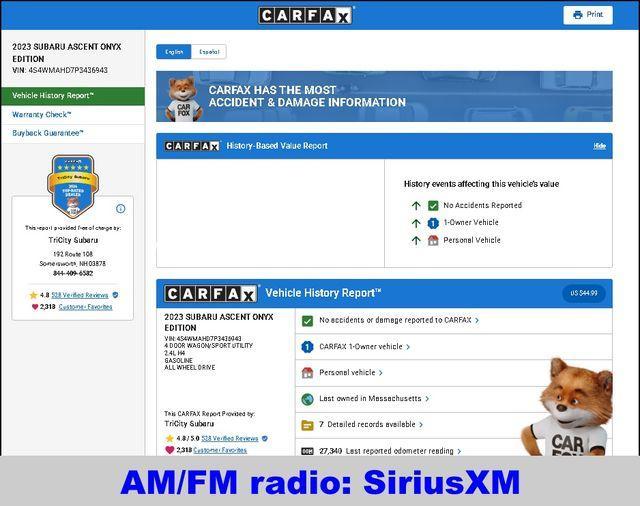
Task: Open Customer Favorites link in report section
Action: (x=220, y=450)
